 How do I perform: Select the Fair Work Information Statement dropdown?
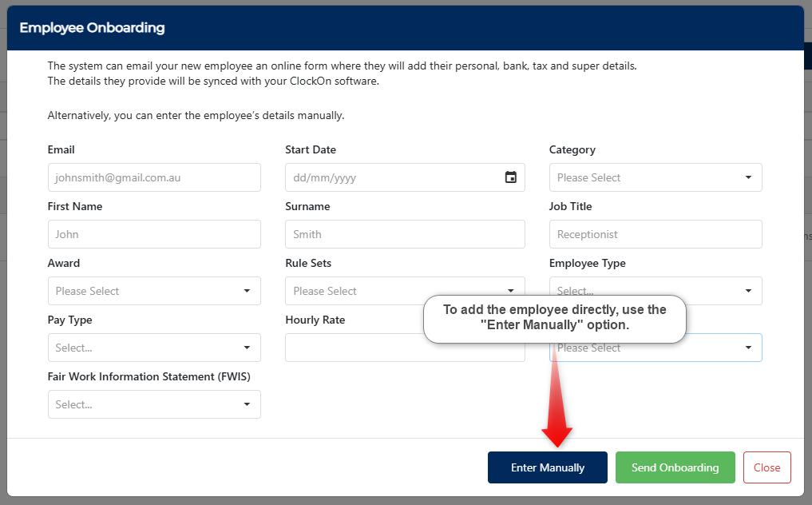153,404
